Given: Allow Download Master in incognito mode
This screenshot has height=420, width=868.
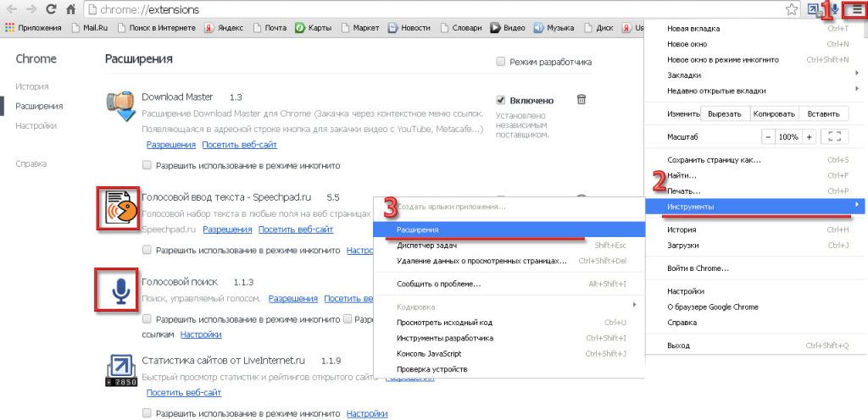Looking at the screenshot, I should coord(147,164).
